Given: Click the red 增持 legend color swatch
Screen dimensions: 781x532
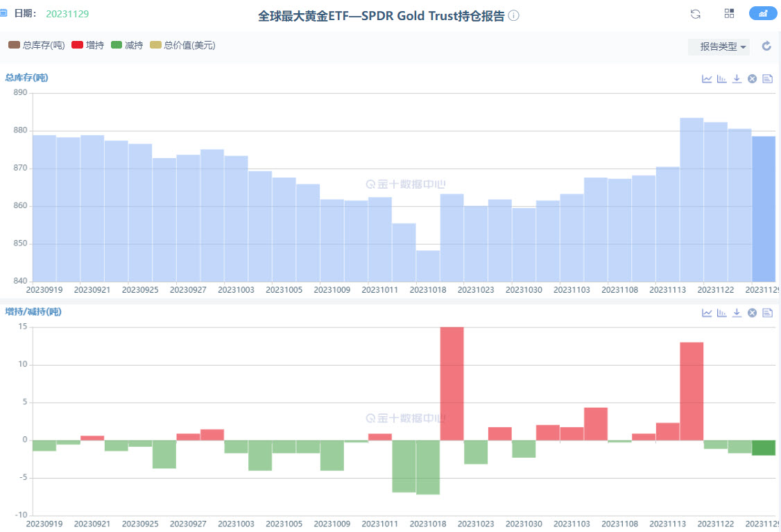Looking at the screenshot, I should tap(77, 45).
